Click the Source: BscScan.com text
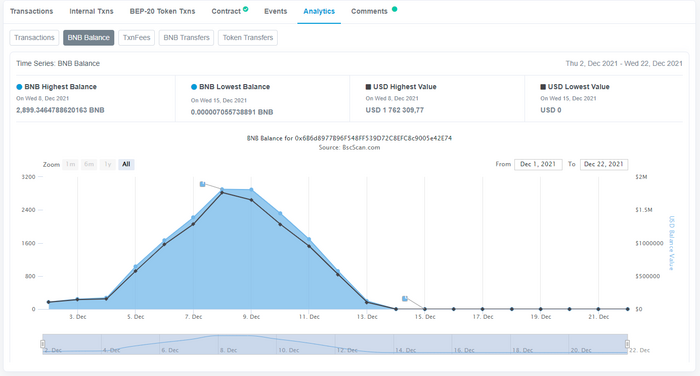Screen dimensions: 700x376 [x=350, y=147]
